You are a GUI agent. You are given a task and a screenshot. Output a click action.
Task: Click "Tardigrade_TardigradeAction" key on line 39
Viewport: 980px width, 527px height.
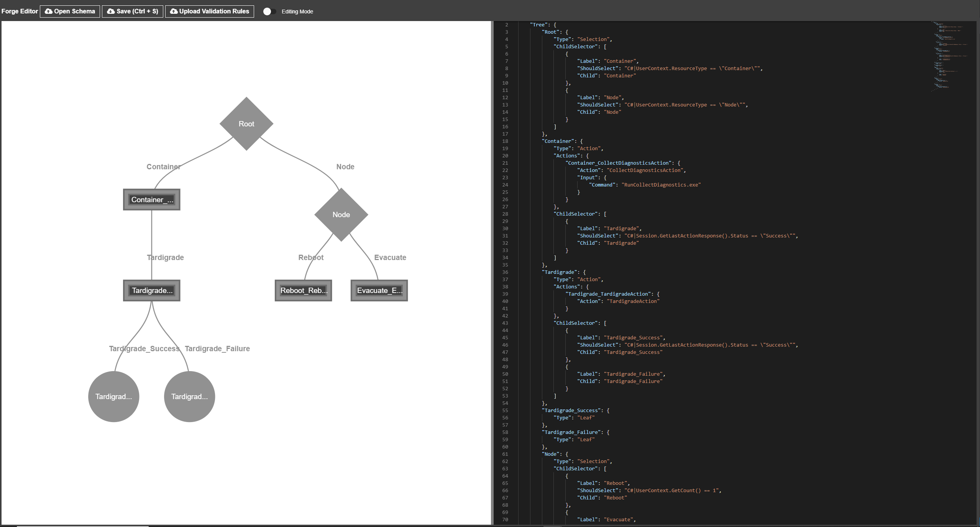[x=608, y=294]
